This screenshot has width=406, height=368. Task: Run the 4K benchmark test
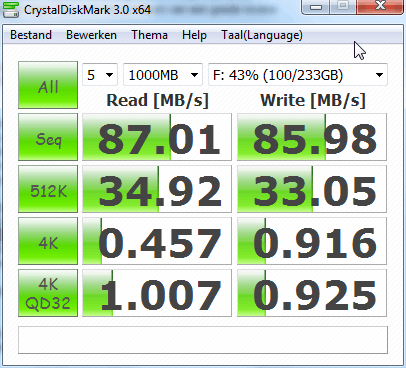tap(48, 241)
